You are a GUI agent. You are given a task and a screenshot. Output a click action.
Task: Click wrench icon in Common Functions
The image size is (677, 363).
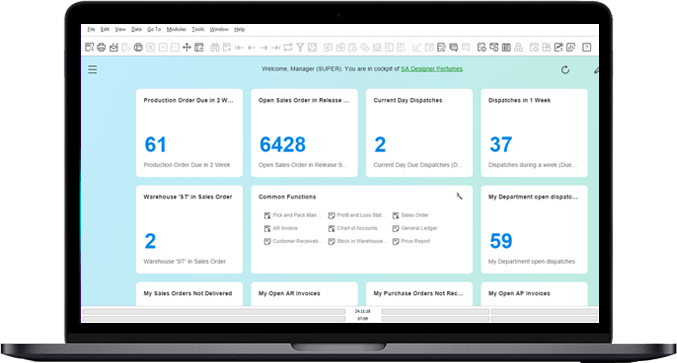(459, 196)
